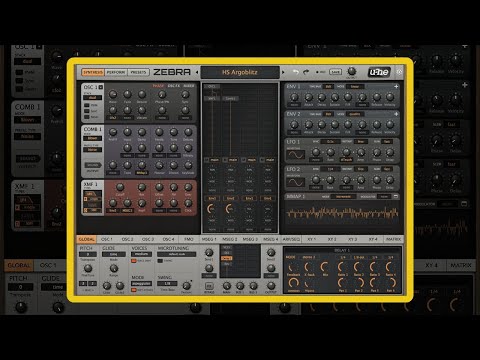
Task: Click the ENV 2 Velocity knob
Action: pos(390,125)
